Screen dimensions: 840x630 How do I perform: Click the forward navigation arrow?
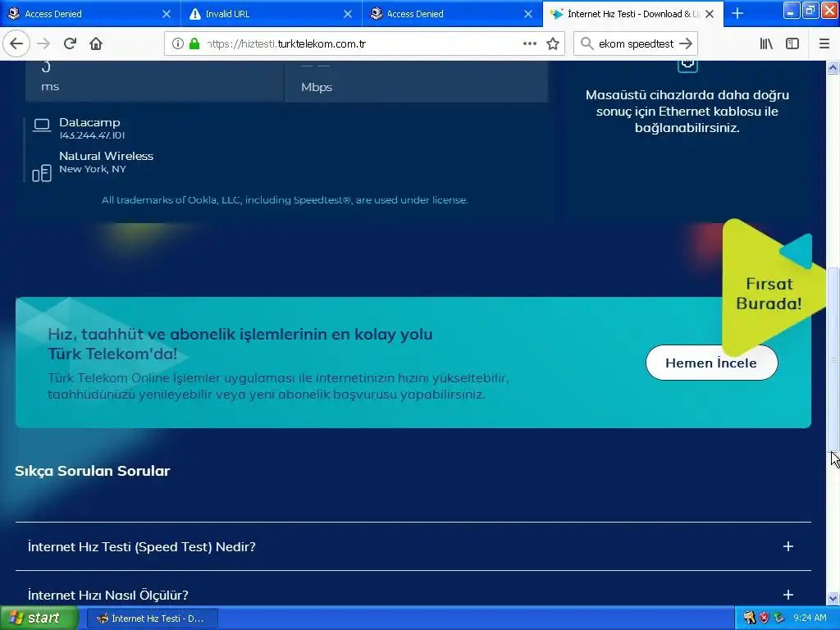coord(44,43)
